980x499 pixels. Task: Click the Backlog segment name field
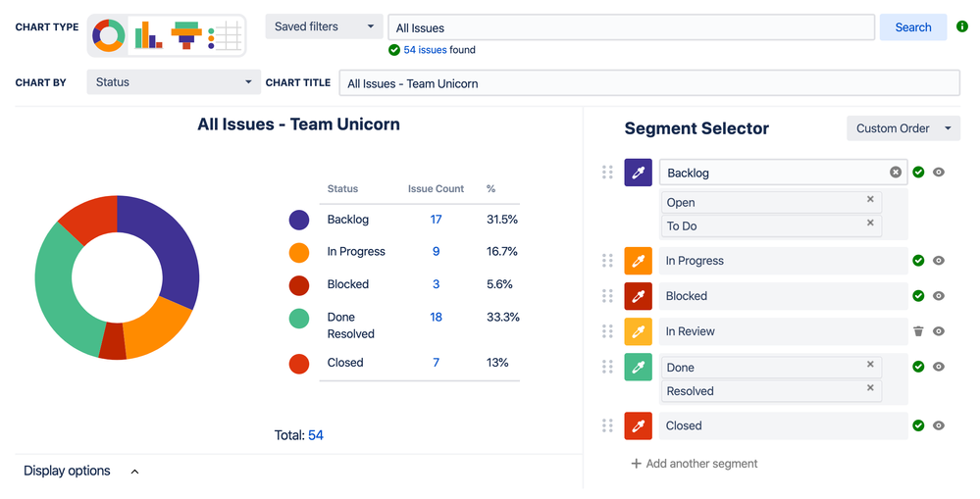pyautogui.click(x=783, y=173)
